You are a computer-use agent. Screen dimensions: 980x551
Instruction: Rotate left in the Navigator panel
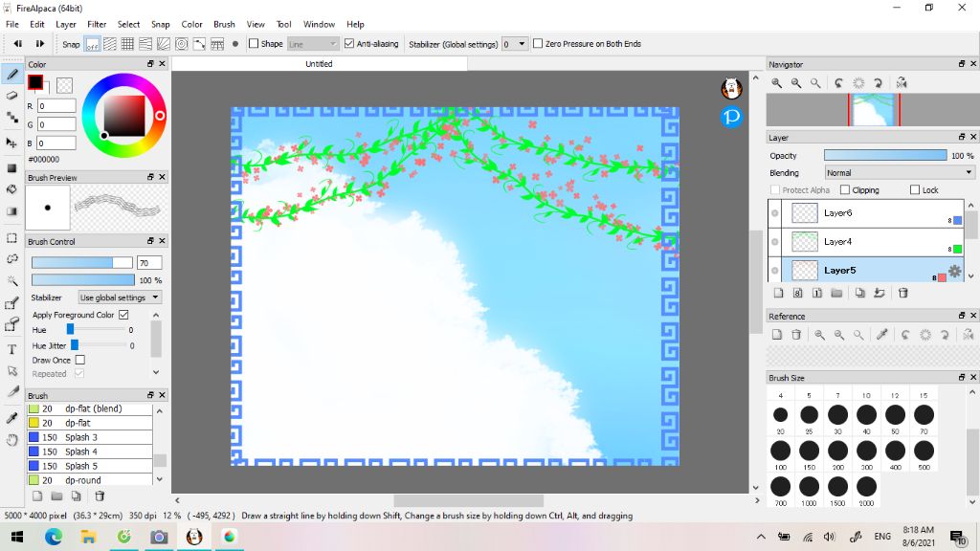[x=838, y=83]
